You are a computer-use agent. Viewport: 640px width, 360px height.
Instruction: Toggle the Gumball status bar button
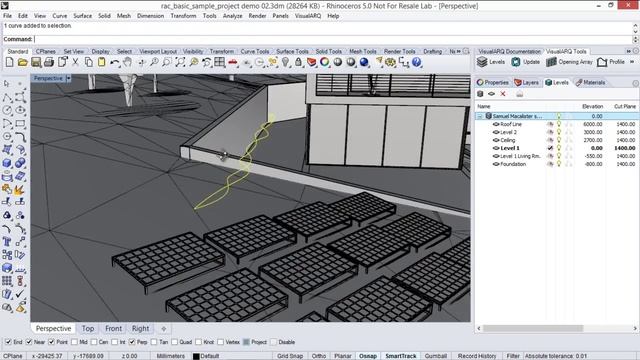(x=436, y=356)
